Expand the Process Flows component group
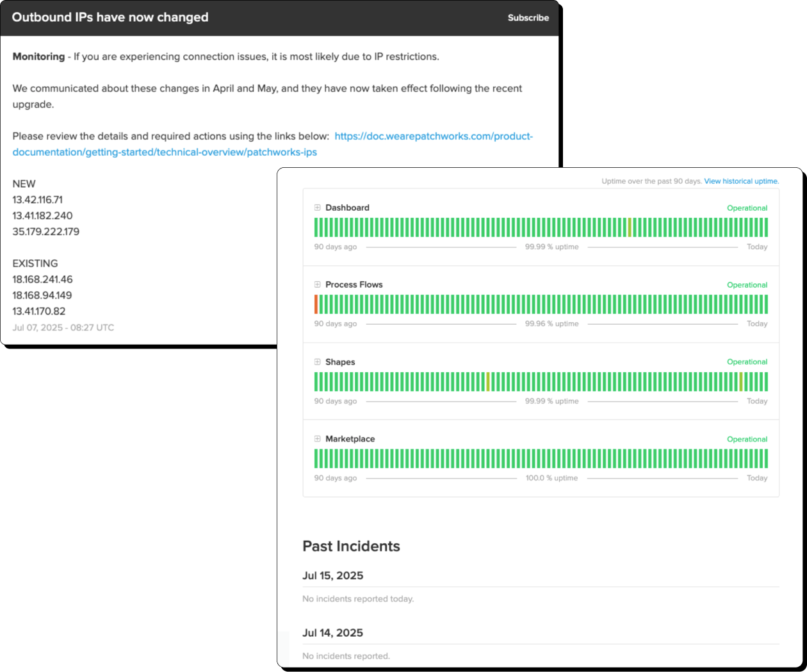807x672 pixels. point(317,284)
